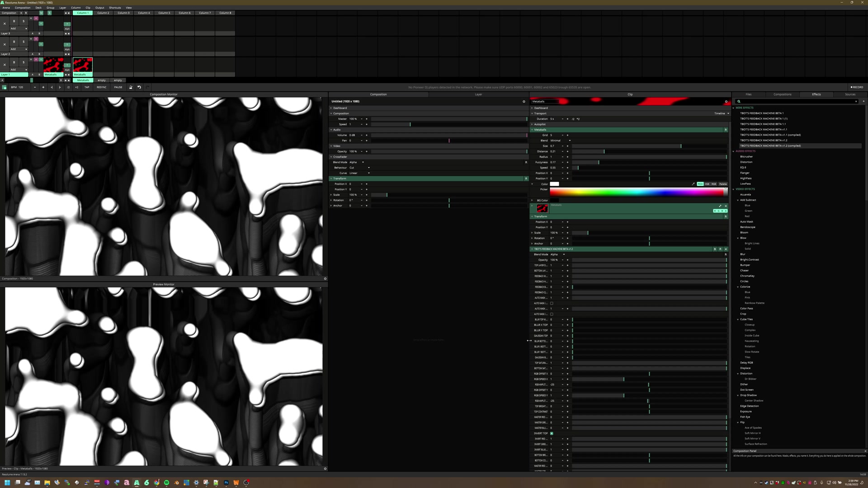868x488 pixels.
Task: Enable PICK color mode
Action: pyautogui.click(x=700, y=184)
